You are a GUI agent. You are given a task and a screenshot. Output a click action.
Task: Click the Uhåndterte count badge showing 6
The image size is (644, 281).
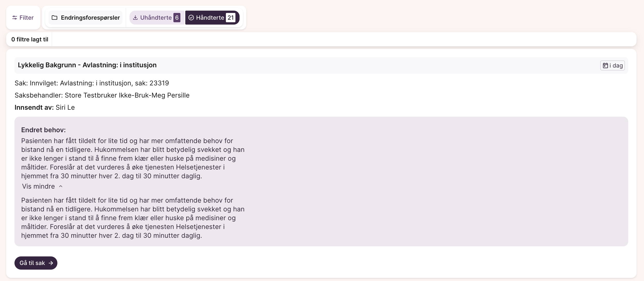tap(177, 18)
